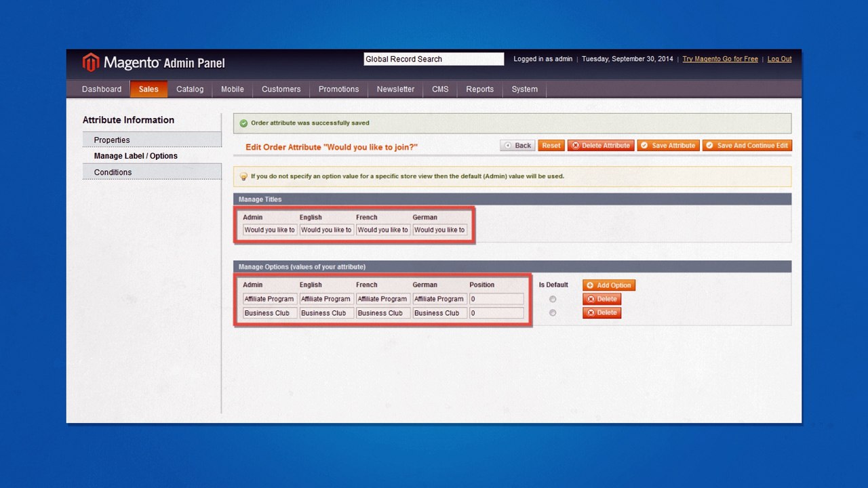The width and height of the screenshot is (868, 488).
Task: Click the Magento logo icon
Action: pos(91,62)
